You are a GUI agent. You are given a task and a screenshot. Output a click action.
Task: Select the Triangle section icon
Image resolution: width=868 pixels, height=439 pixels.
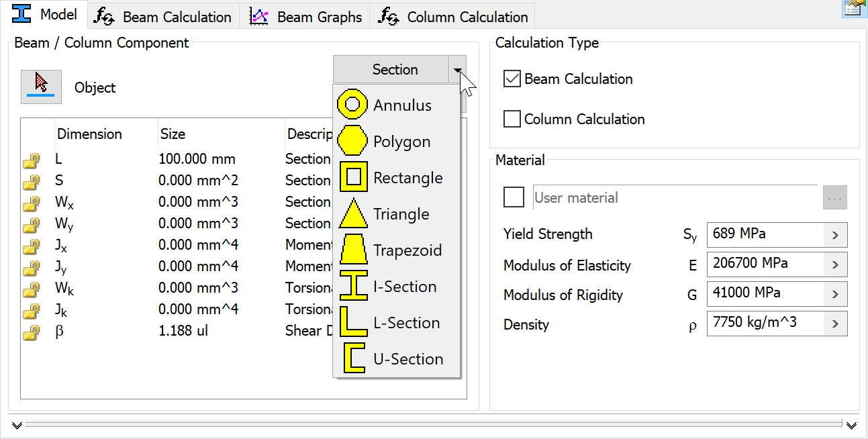pyautogui.click(x=352, y=214)
